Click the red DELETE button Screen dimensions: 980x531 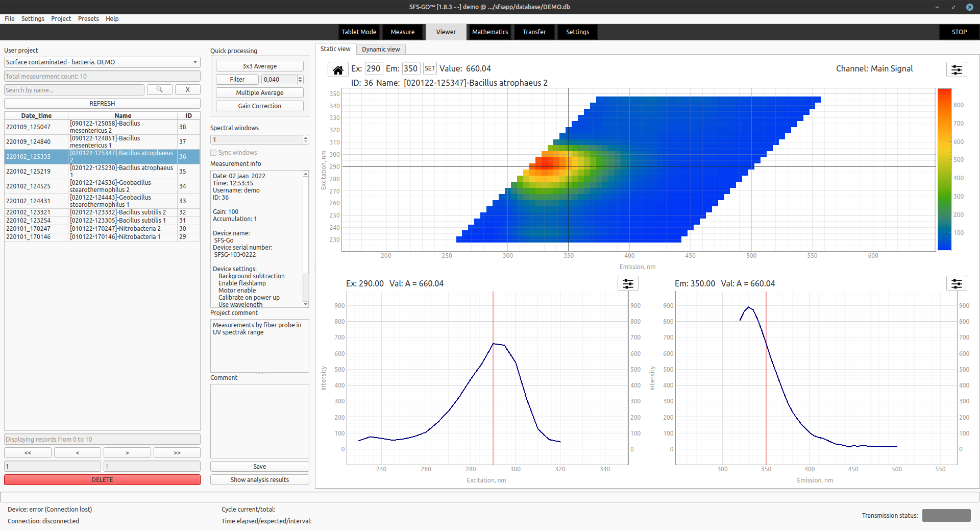coord(102,479)
